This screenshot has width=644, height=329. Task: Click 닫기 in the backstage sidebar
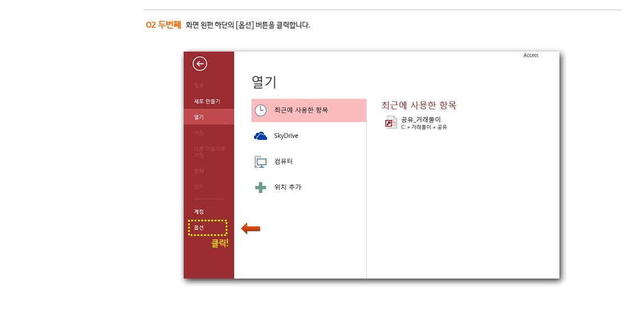click(199, 187)
